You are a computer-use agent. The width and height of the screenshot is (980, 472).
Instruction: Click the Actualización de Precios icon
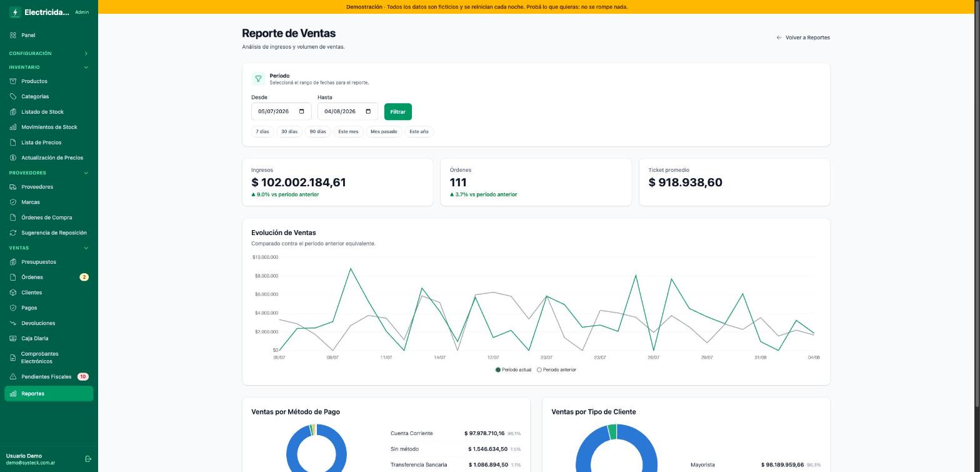[x=12, y=158]
